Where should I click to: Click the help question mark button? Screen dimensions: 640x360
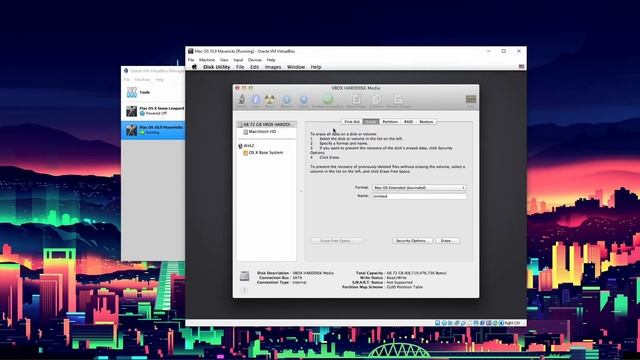pyautogui.click(x=244, y=290)
